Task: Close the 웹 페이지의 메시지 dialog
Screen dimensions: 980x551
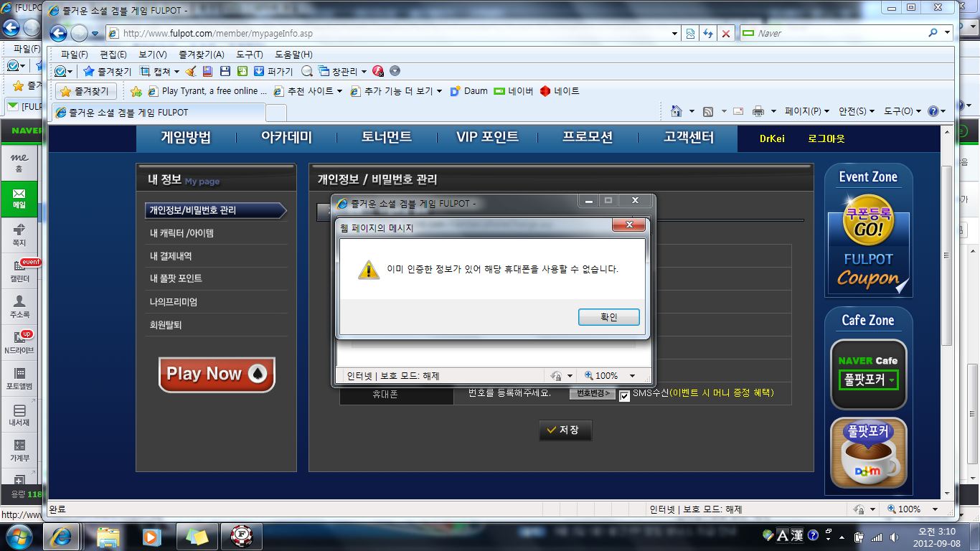Action: (629, 225)
